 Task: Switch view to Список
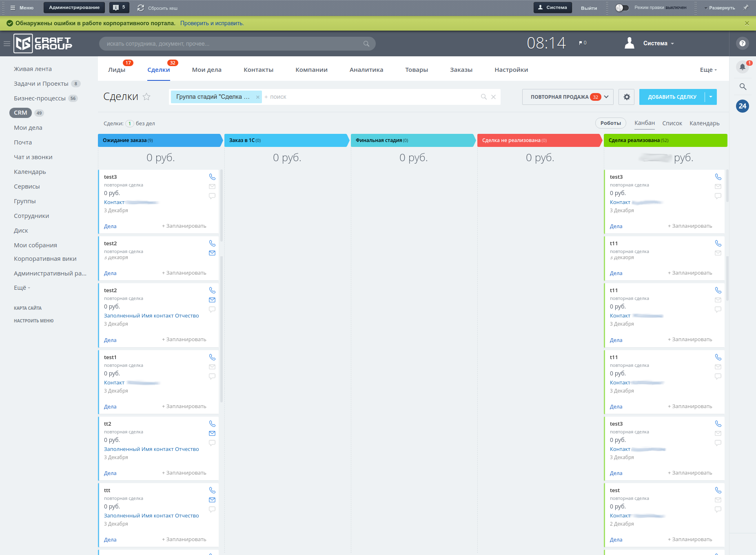point(672,123)
